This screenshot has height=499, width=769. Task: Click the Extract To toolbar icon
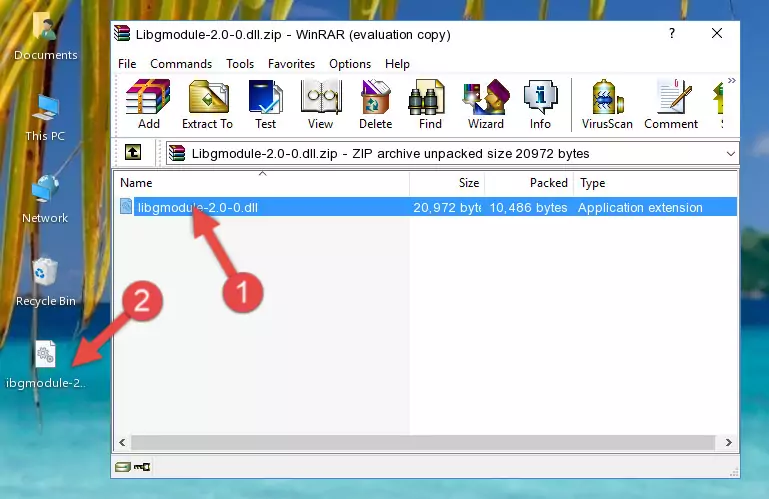[207, 104]
